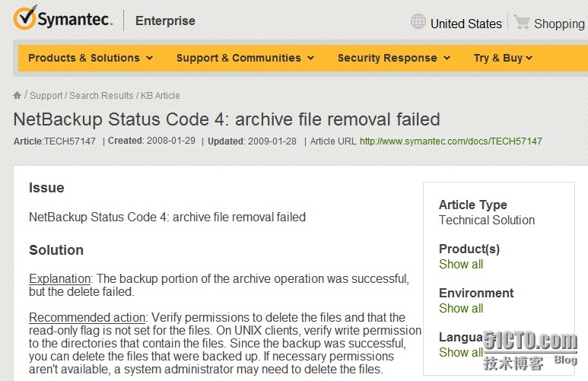Return to Search Results breadcrumb
Image resolution: width=588 pixels, height=381 pixels.
pyautogui.click(x=101, y=96)
